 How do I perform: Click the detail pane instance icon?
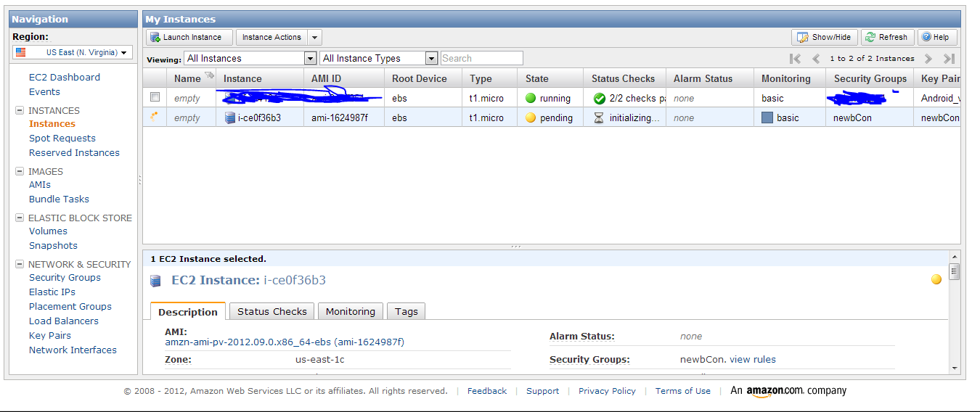click(x=156, y=281)
